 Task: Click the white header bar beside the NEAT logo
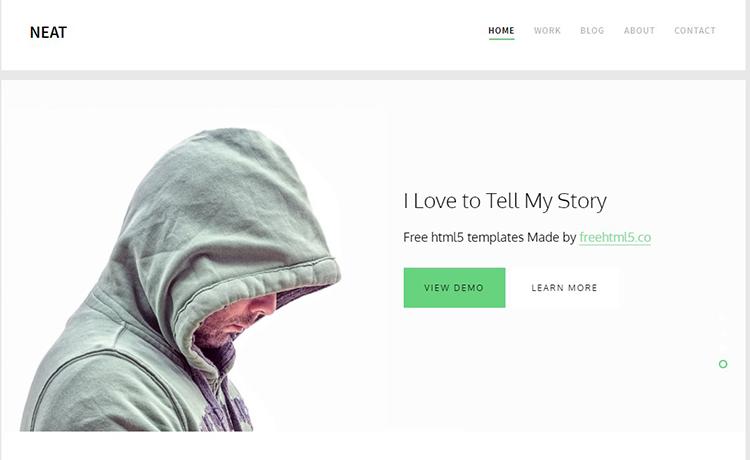point(277,33)
